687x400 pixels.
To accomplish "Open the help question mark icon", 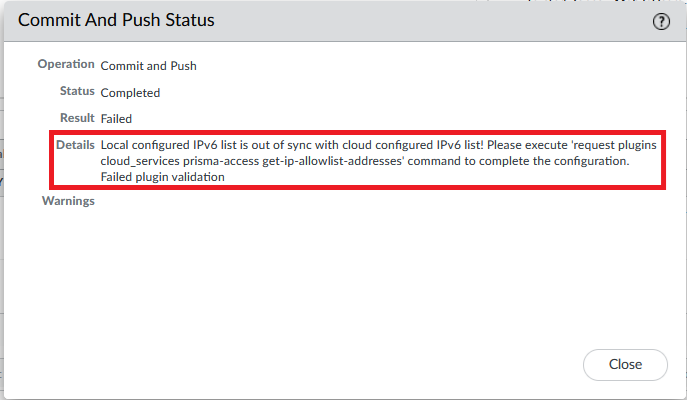I will point(660,22).
